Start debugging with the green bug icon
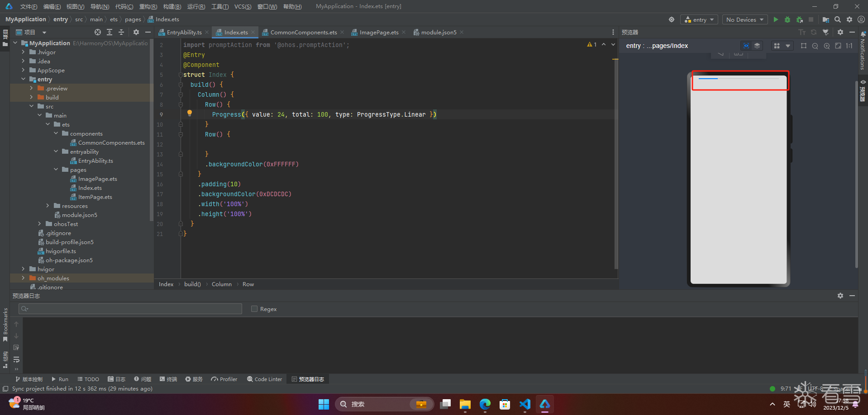868x415 pixels. tap(787, 19)
